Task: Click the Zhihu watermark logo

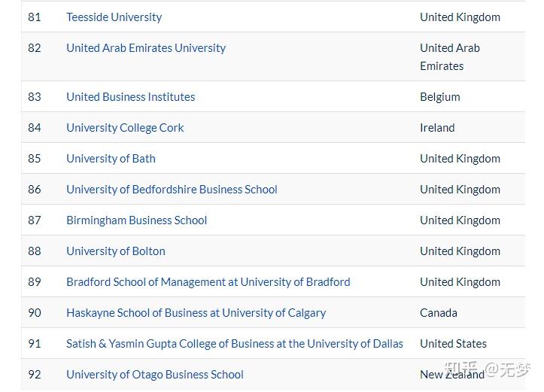Action: [487, 369]
